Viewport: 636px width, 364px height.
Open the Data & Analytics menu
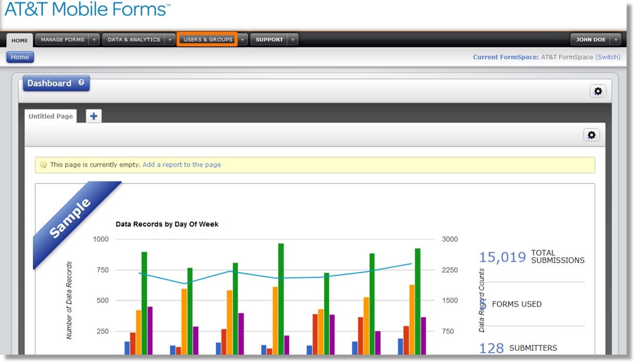(x=134, y=40)
